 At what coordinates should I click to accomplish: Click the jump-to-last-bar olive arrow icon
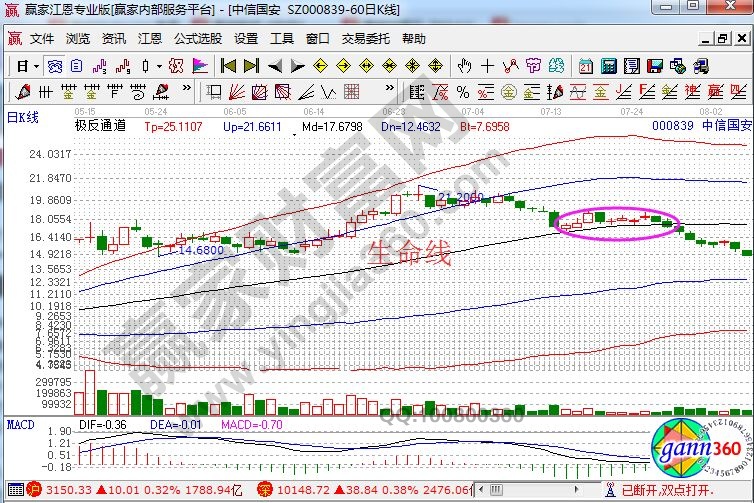[251, 66]
